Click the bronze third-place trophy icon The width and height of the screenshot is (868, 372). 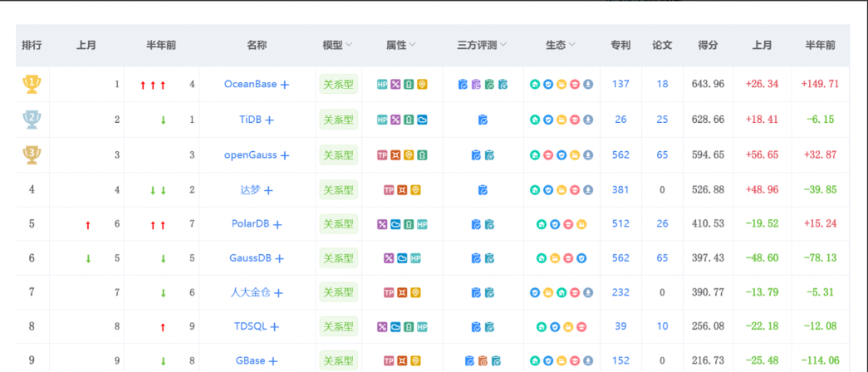[32, 155]
